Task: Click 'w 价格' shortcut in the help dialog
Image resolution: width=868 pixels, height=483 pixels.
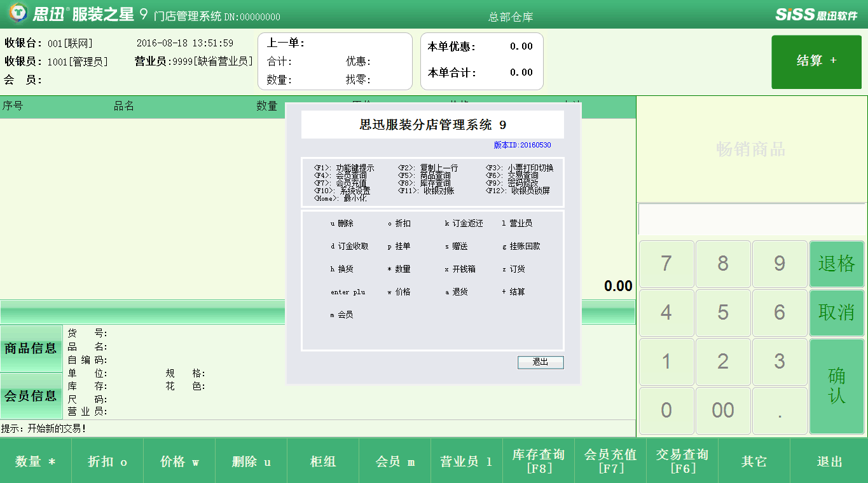Action: click(x=399, y=292)
